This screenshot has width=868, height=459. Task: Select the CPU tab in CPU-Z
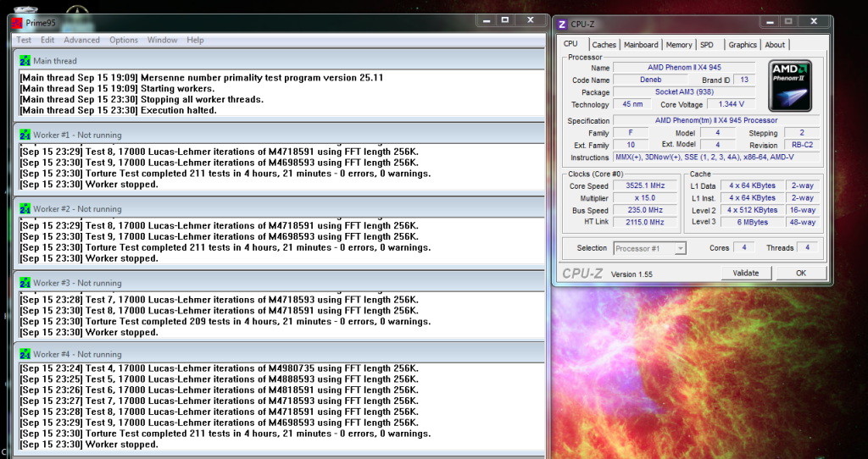tap(570, 44)
